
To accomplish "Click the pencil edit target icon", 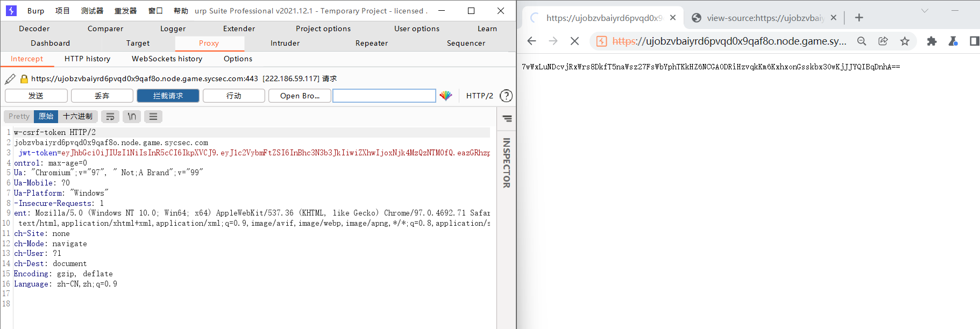I will (x=10, y=79).
